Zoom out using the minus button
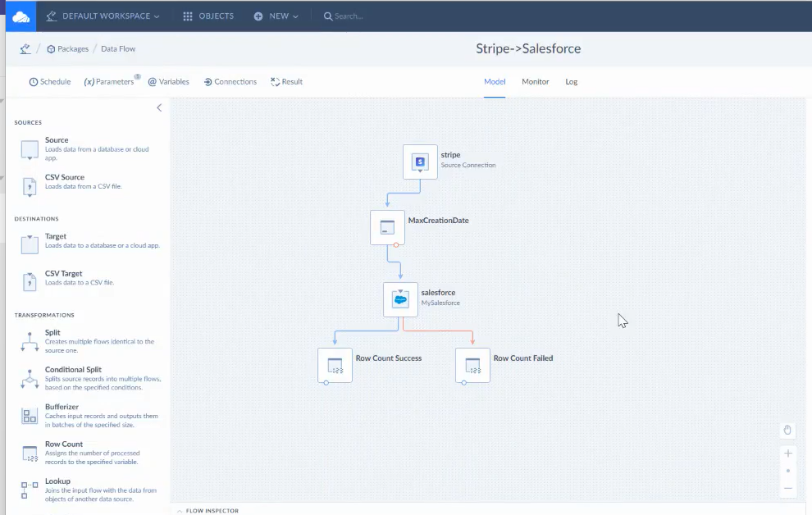812x515 pixels. coord(787,489)
